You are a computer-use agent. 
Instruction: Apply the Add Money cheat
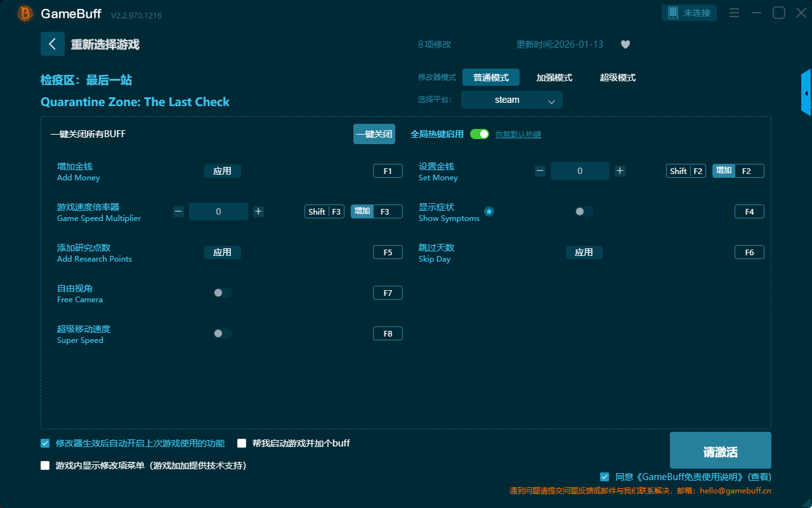coord(222,171)
